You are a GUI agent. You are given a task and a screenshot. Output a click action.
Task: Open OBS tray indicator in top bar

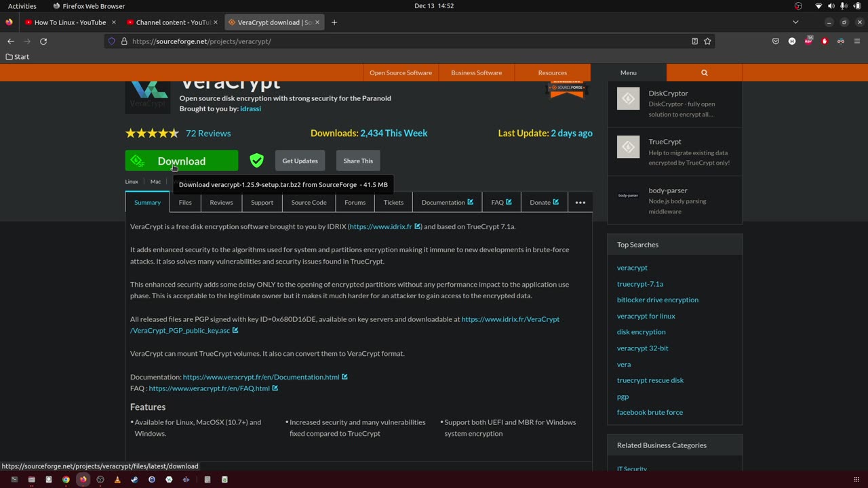[798, 6]
